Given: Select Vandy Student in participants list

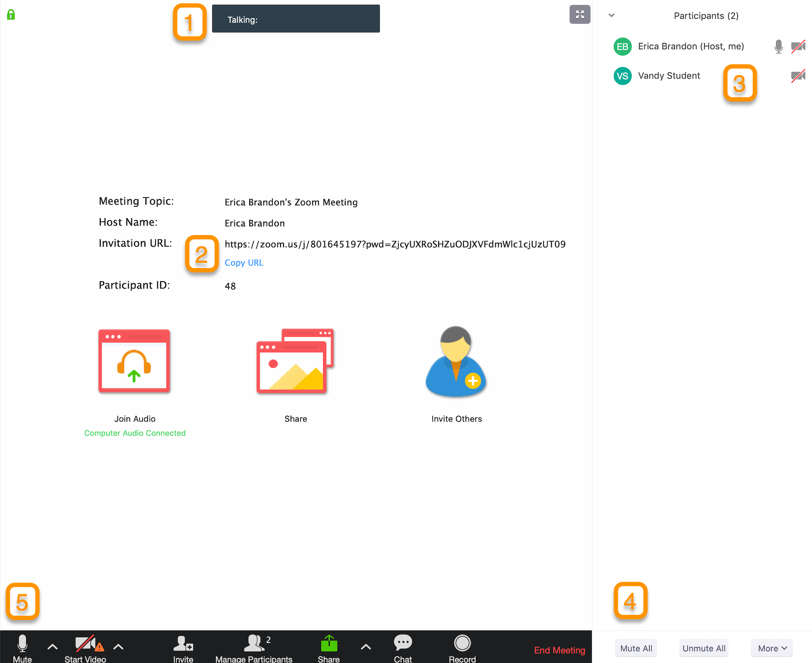Looking at the screenshot, I should (669, 76).
